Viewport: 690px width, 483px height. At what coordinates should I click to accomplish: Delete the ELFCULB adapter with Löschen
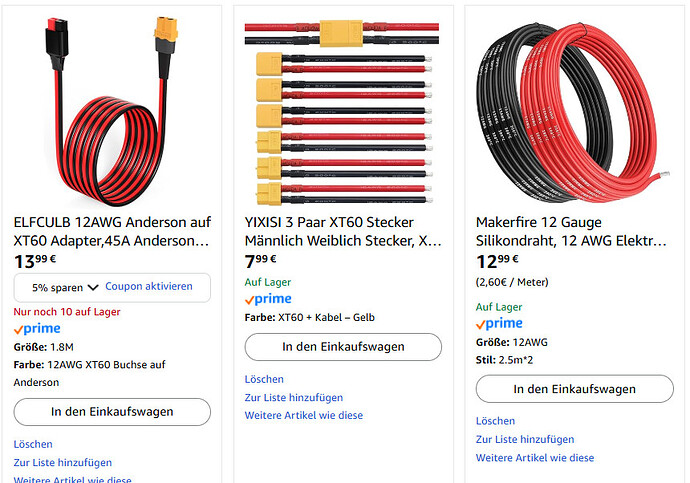click(33, 444)
